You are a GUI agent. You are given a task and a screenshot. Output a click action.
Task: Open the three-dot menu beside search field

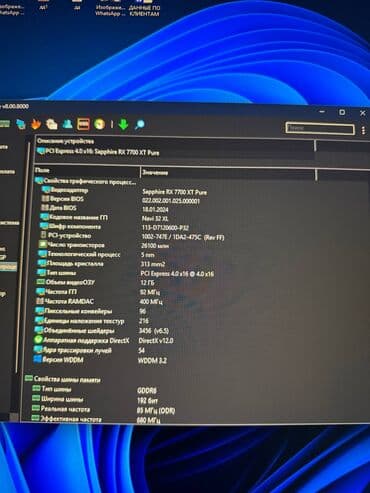(363, 130)
